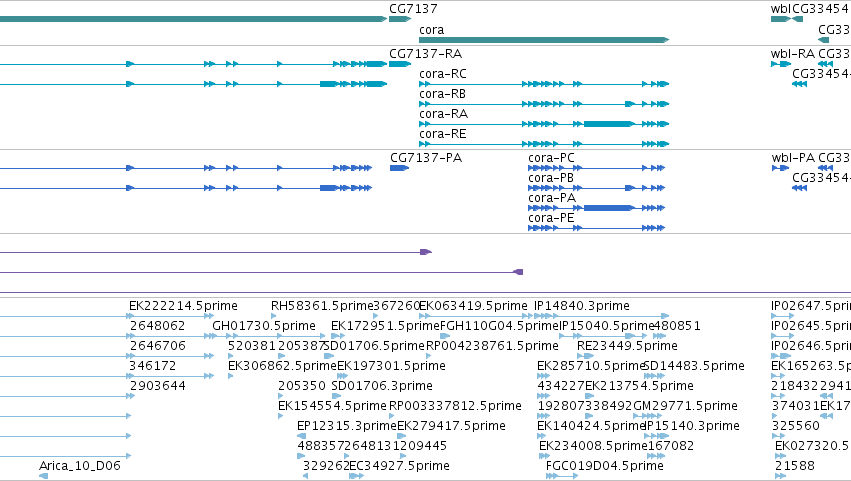This screenshot has width=851, height=481.
Task: Select EST EK279417.5prime
Action: pyautogui.click(x=452, y=427)
